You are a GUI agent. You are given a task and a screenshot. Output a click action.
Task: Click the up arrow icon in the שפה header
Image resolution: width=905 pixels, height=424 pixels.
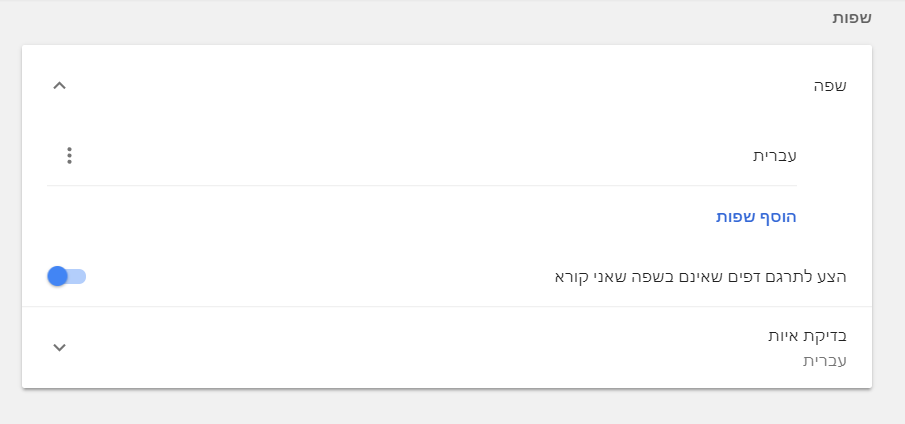59,86
